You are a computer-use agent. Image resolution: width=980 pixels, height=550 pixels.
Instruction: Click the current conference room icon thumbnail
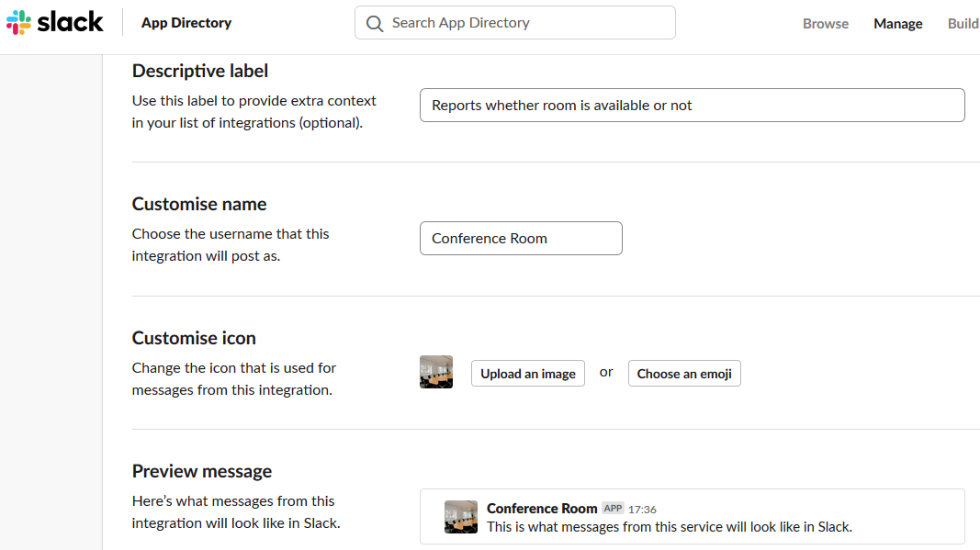[x=436, y=372]
